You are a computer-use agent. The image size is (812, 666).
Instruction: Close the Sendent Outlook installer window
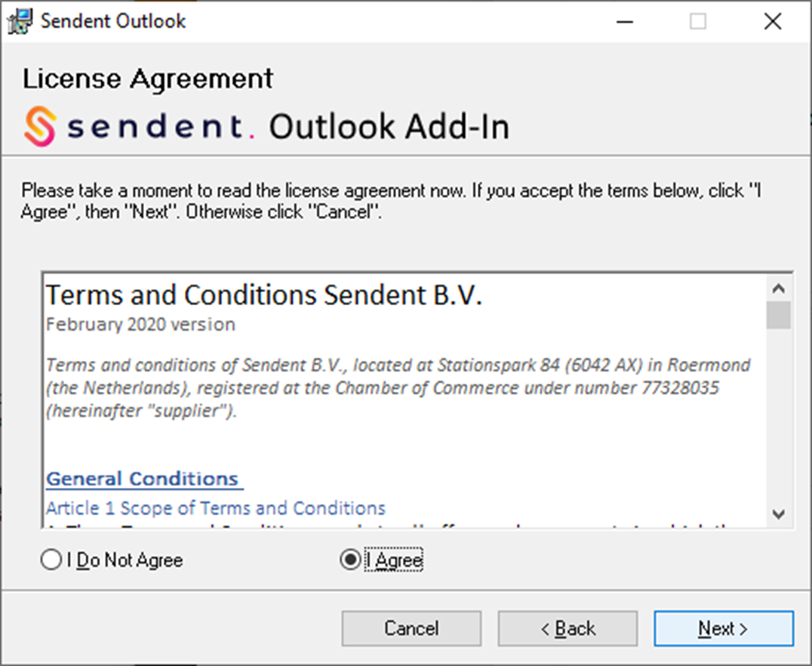coord(773,22)
